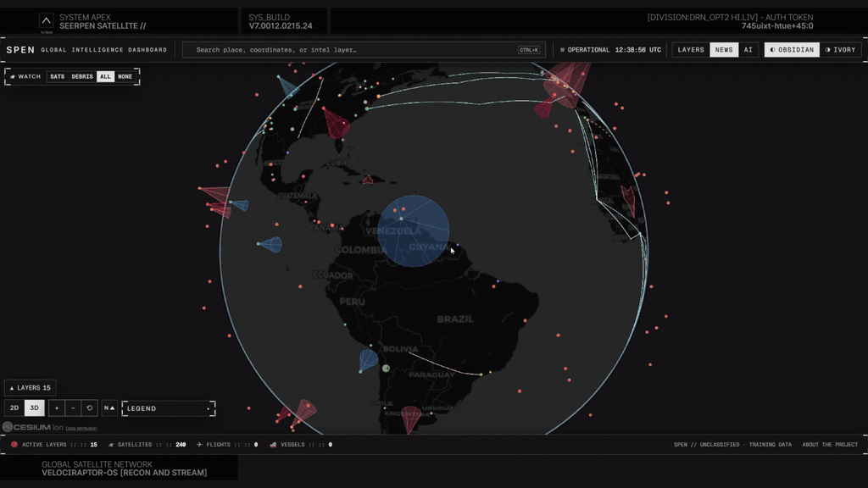Filter watch list to SATS only
Viewport: 868px width, 488px height.
(x=58, y=77)
